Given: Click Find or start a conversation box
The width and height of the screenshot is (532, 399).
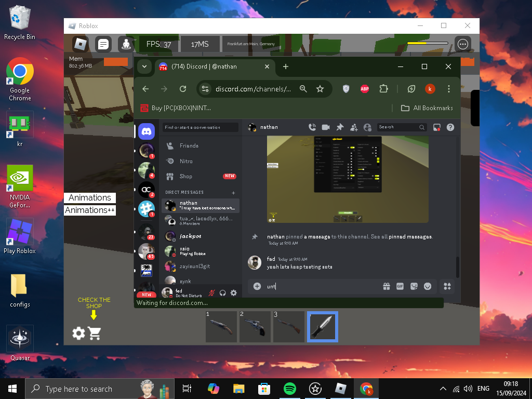Looking at the screenshot, I should [x=201, y=127].
